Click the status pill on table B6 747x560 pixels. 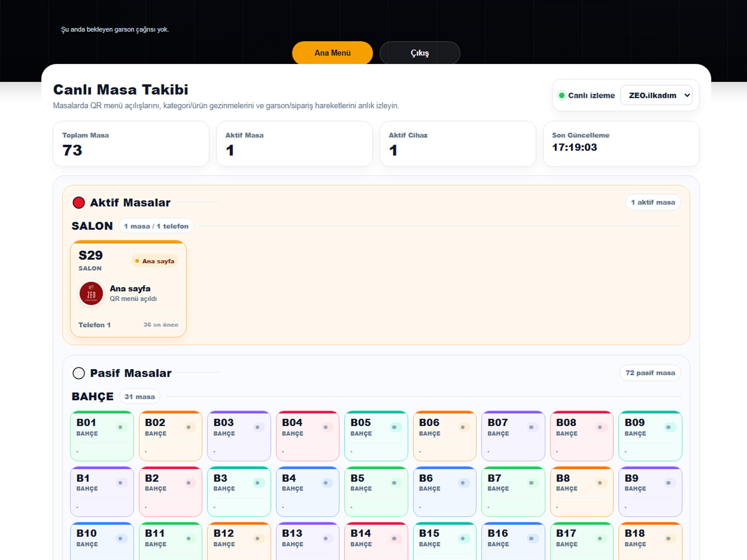pos(463,483)
